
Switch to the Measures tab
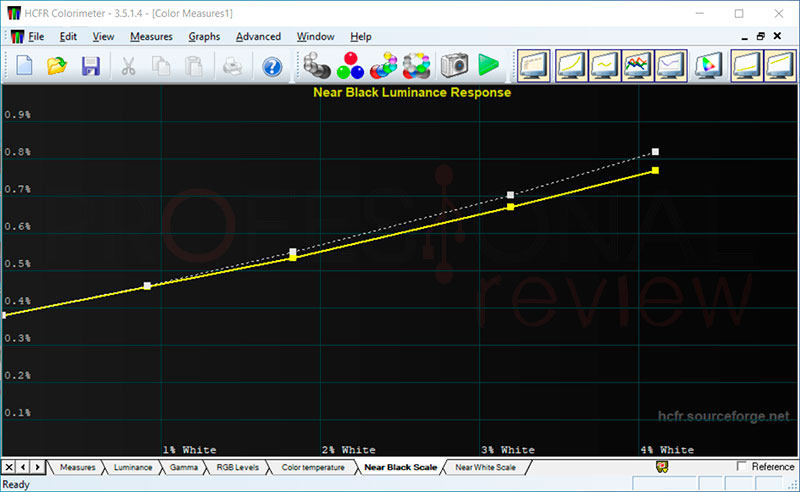[x=78, y=468]
